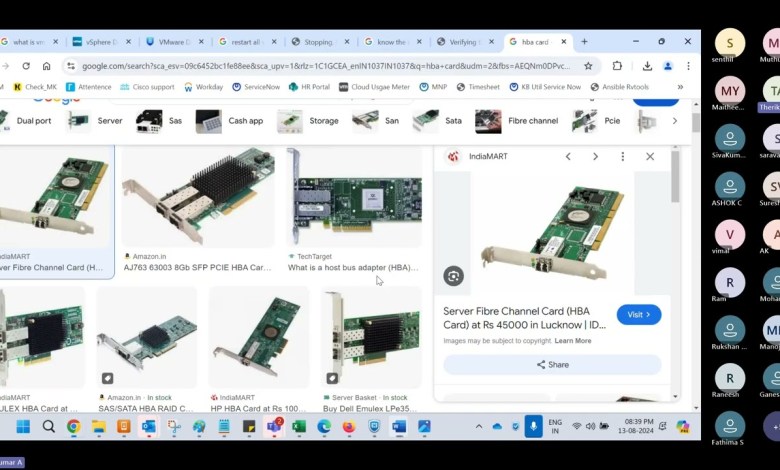Click the Share button in preview panel
Image resolution: width=780 pixels, height=470 pixels.
[x=552, y=365]
